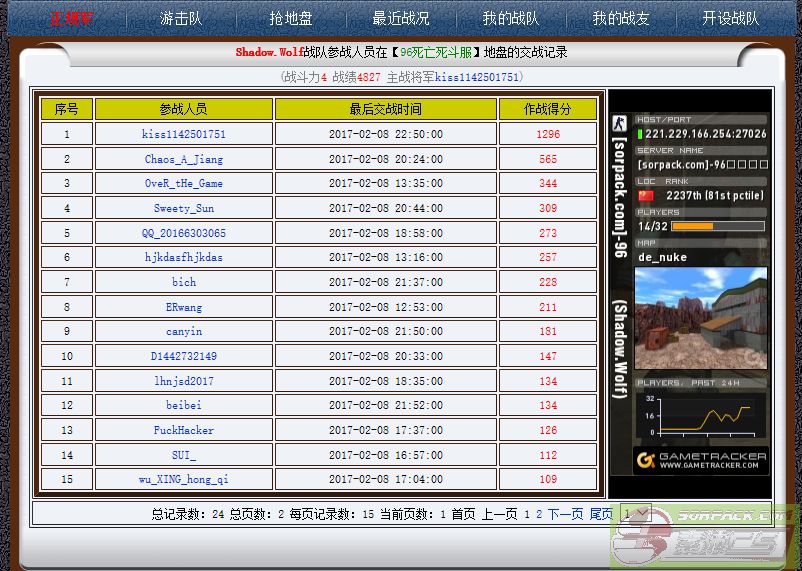Click the Counter-Strike game icon in server widget
This screenshot has height=571, width=802.
[x=619, y=124]
